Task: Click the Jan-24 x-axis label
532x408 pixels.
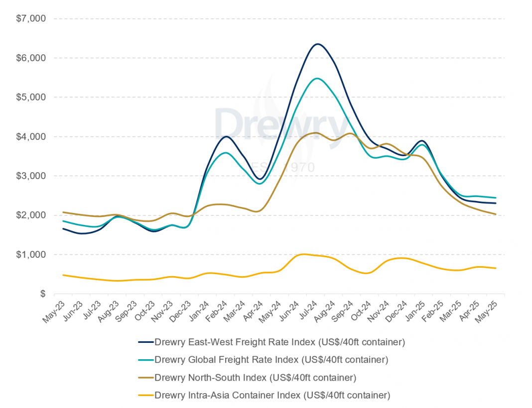Action: pyautogui.click(x=199, y=311)
